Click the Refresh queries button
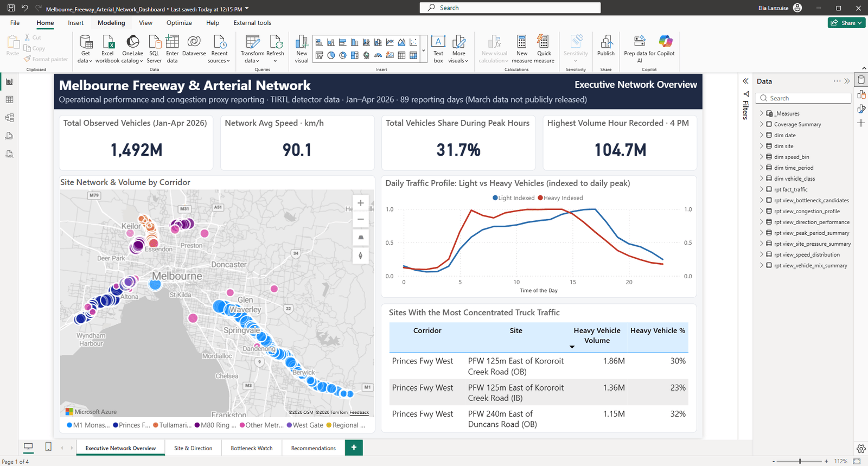The width and height of the screenshot is (868, 466). click(x=275, y=49)
